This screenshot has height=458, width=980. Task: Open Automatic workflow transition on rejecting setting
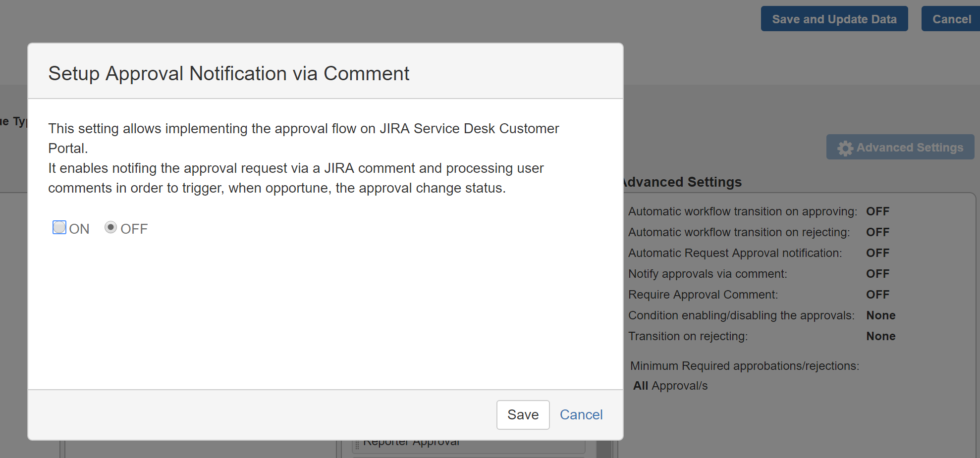pyautogui.click(x=739, y=232)
